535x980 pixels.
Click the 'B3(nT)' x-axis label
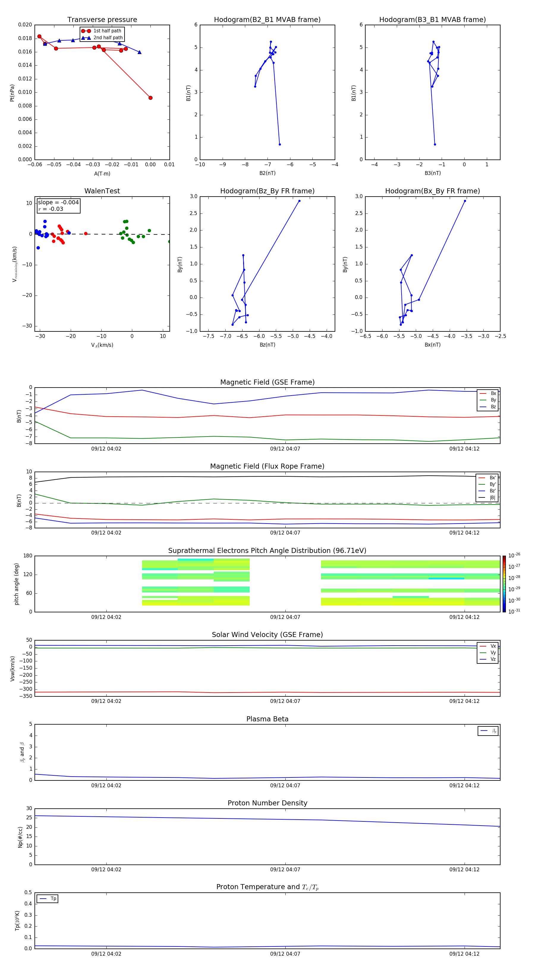click(432, 173)
